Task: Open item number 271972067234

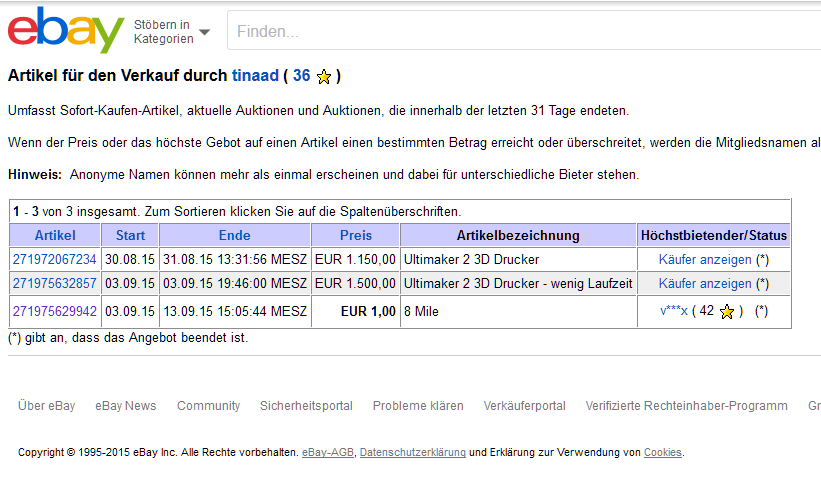Action: click(x=55, y=259)
